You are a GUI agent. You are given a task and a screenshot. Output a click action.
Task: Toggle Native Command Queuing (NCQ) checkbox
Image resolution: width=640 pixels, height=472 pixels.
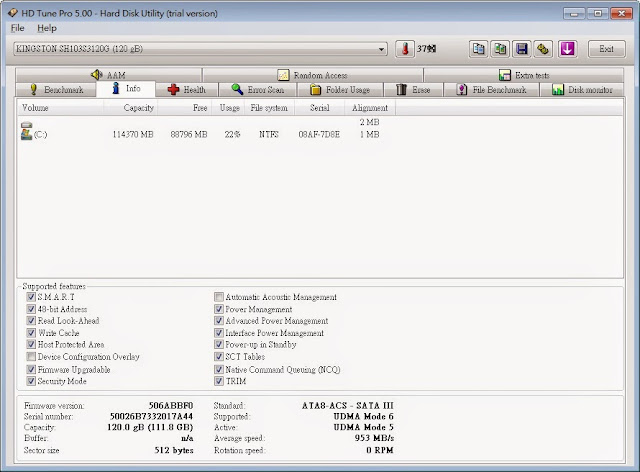click(219, 370)
